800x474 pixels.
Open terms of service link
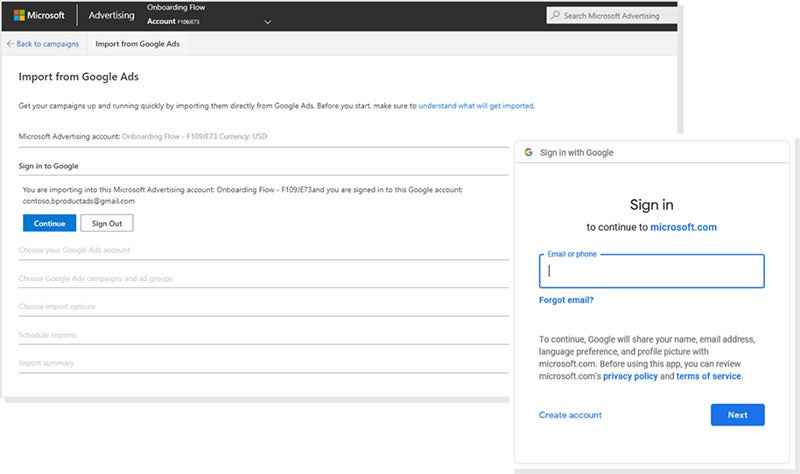[709, 376]
